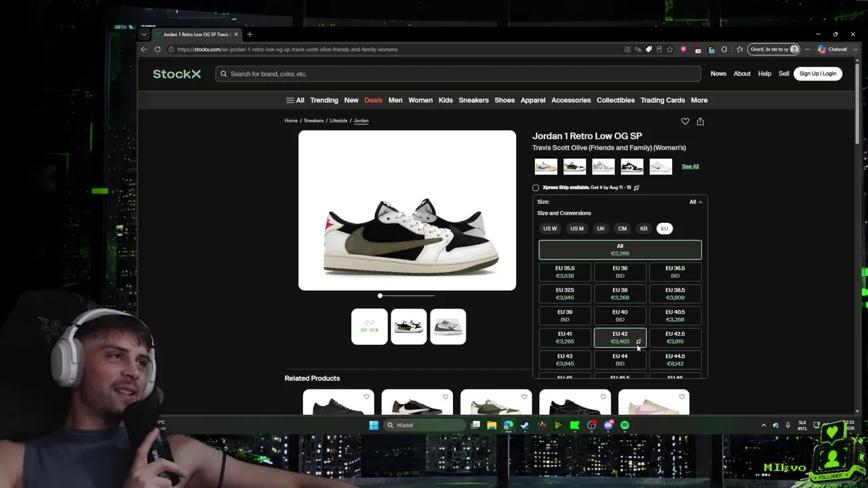Image resolution: width=868 pixels, height=488 pixels.
Task: Open the Sell link in the header
Action: 784,74
